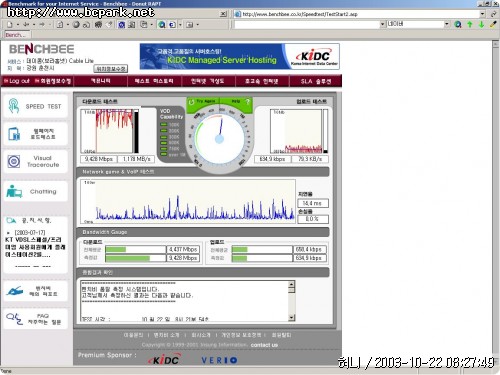Click the '14.4 ms' latency value

pyautogui.click(x=313, y=203)
